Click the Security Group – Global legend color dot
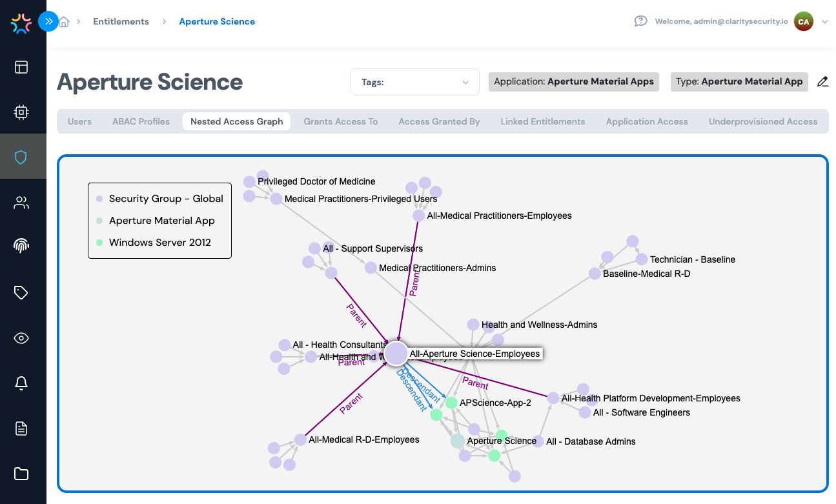 [x=101, y=198]
